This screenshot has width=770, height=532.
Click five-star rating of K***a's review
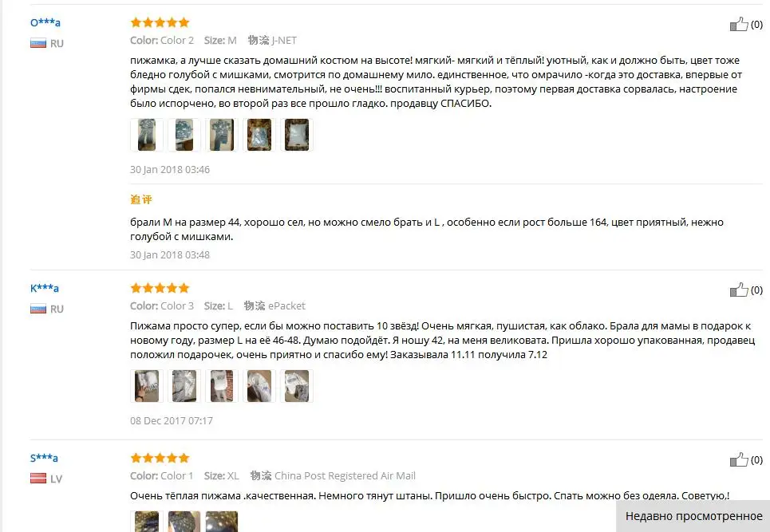click(x=160, y=288)
